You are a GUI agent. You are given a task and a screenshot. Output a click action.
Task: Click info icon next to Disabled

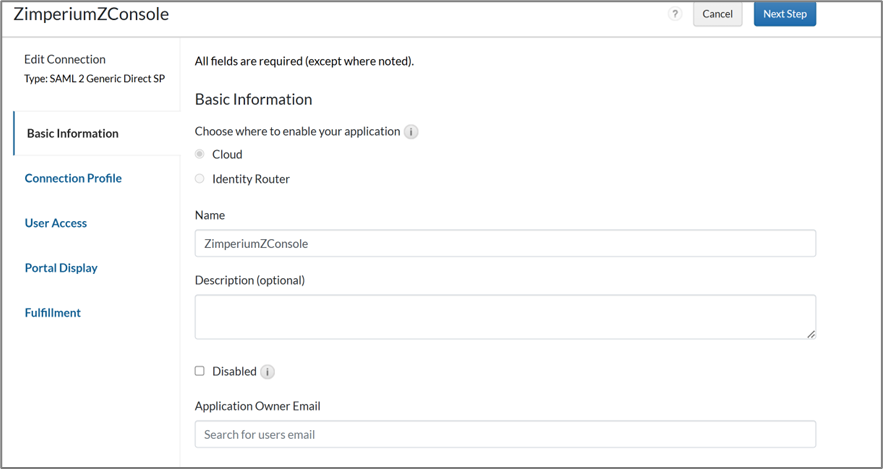[x=267, y=372]
